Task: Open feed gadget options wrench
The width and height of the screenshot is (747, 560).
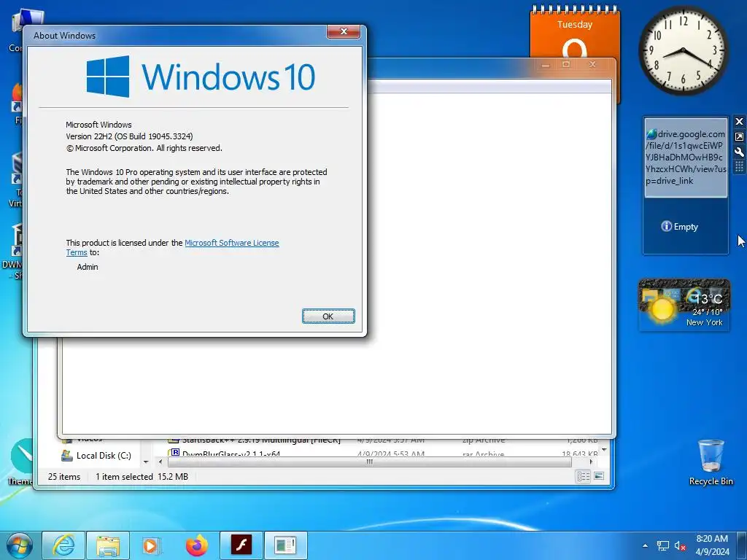Action: click(739, 152)
